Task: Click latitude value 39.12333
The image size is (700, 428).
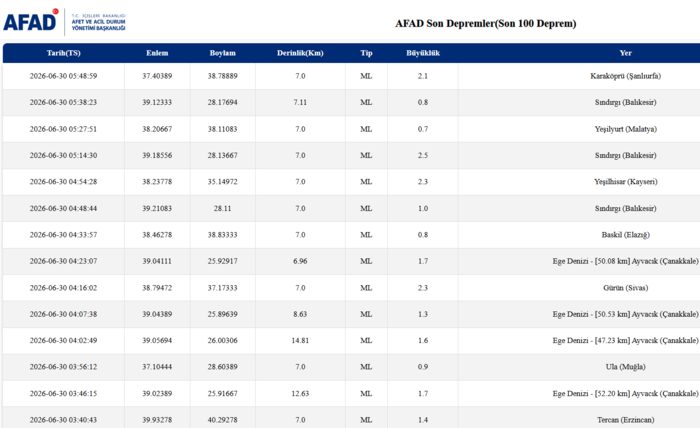Action: click(157, 102)
